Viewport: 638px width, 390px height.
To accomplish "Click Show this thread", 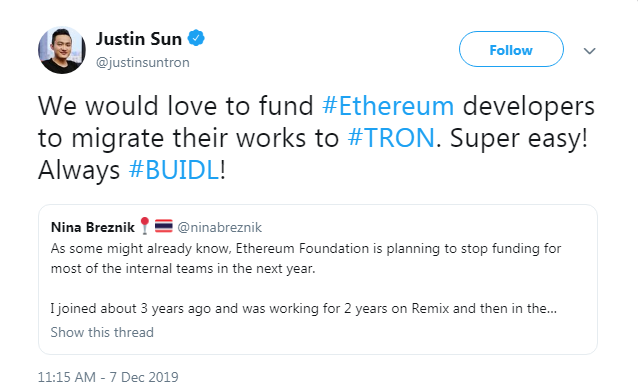I will tap(102, 332).
